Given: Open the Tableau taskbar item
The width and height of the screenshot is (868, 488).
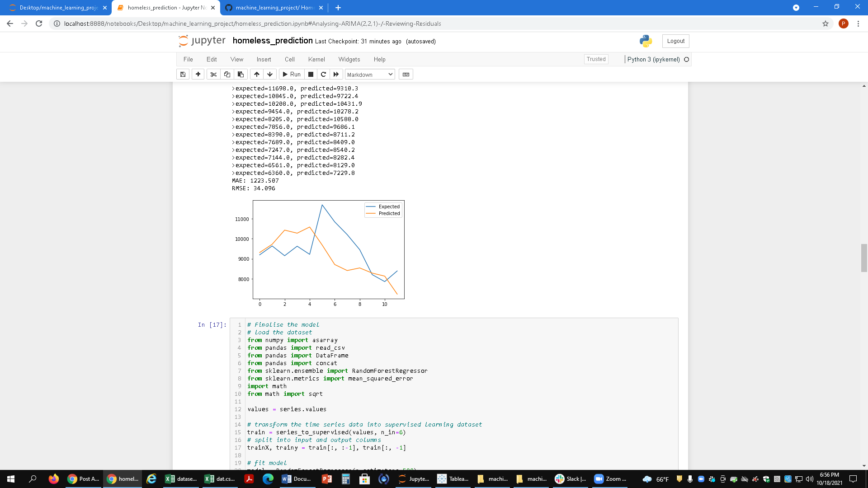Looking at the screenshot, I should pos(453,479).
